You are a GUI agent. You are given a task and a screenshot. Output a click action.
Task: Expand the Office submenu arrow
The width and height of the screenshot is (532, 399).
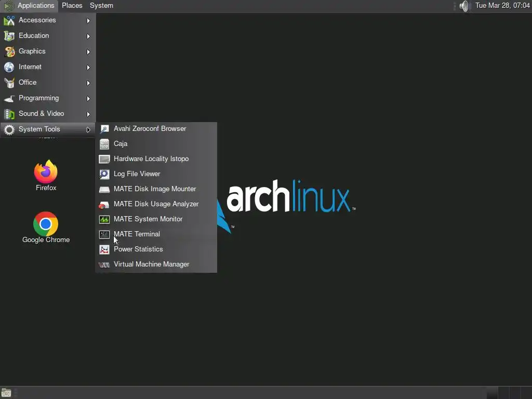[x=88, y=83]
